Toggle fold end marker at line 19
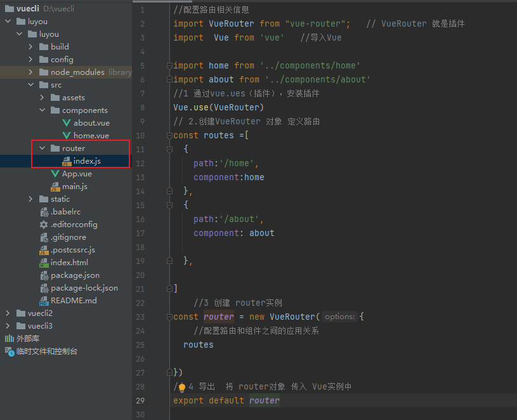This screenshot has height=420, width=517. [169, 261]
